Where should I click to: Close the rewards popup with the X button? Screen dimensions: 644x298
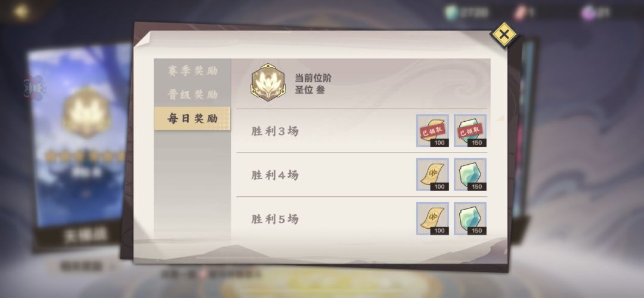(504, 35)
